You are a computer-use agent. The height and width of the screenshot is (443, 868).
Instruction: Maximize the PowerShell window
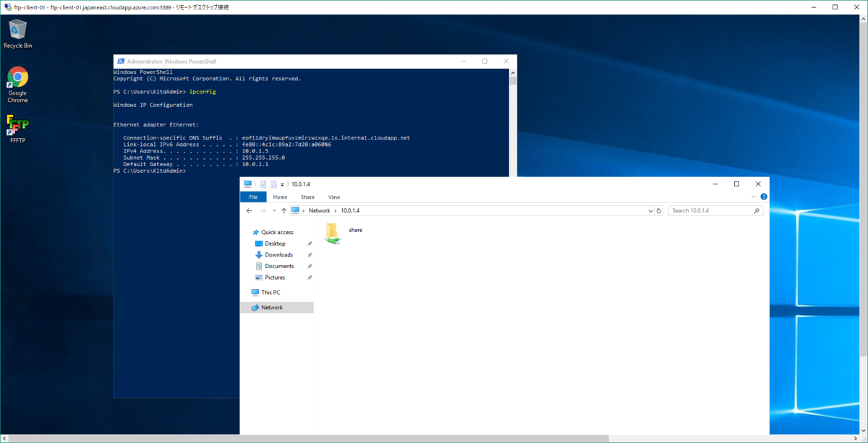click(x=485, y=61)
